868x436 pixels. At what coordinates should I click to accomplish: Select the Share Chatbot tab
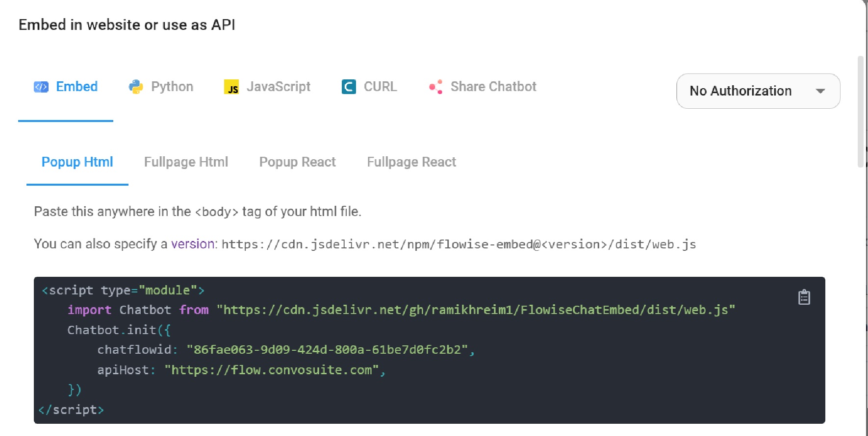pyautogui.click(x=483, y=87)
